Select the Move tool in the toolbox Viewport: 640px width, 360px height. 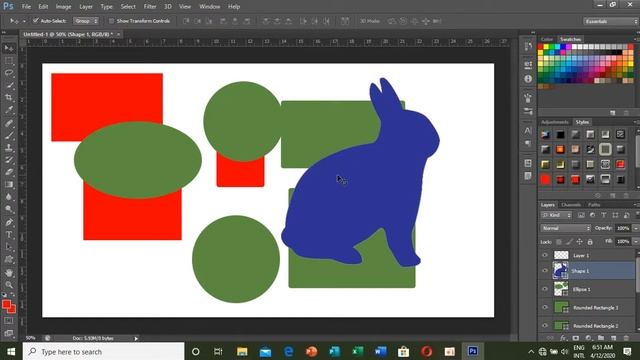tap(9, 48)
